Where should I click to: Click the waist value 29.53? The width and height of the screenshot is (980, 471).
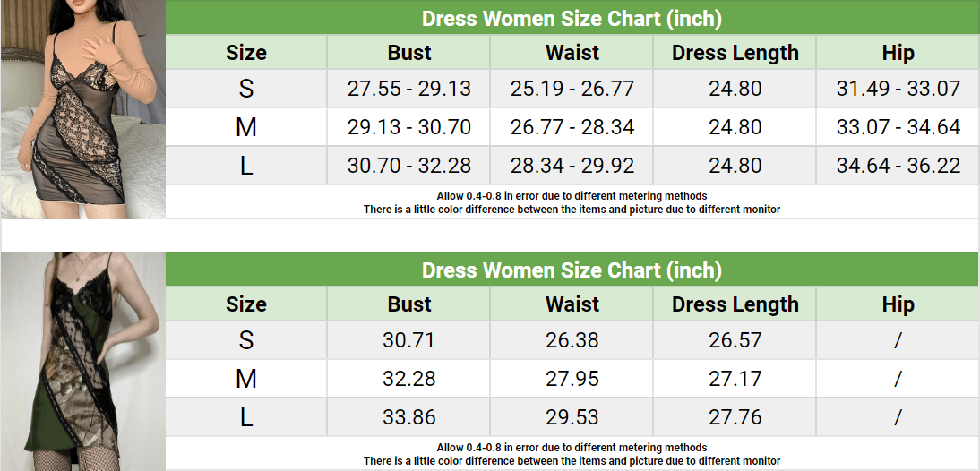click(572, 417)
